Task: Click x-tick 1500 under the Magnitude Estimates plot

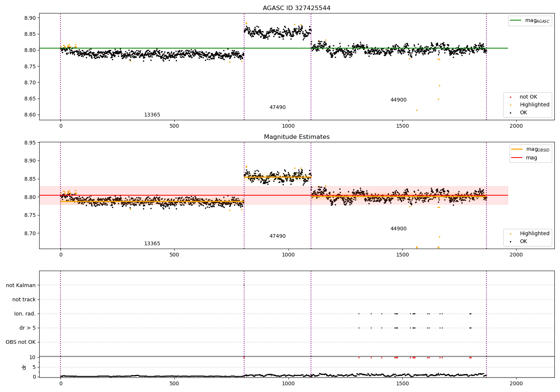Action: click(402, 255)
